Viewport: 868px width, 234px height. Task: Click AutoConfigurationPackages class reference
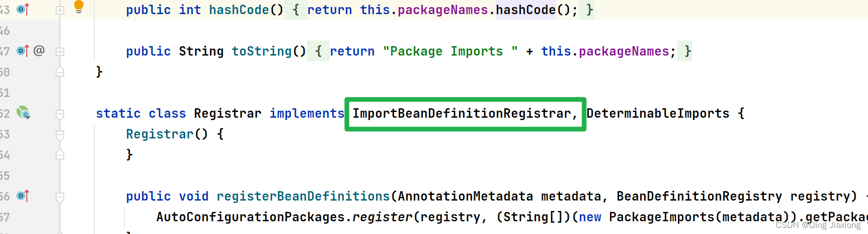(250, 217)
